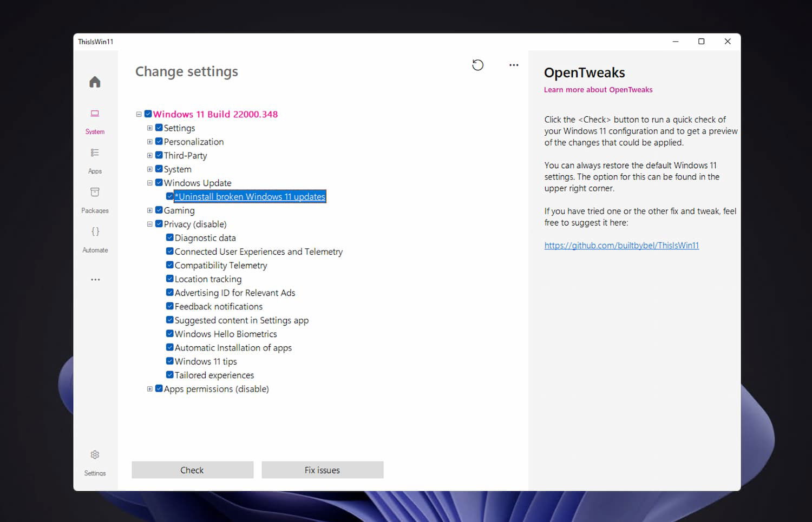Viewport: 812px width, 522px height.
Task: Select the Windows 11 Build 22000.348 label
Action: click(x=215, y=114)
